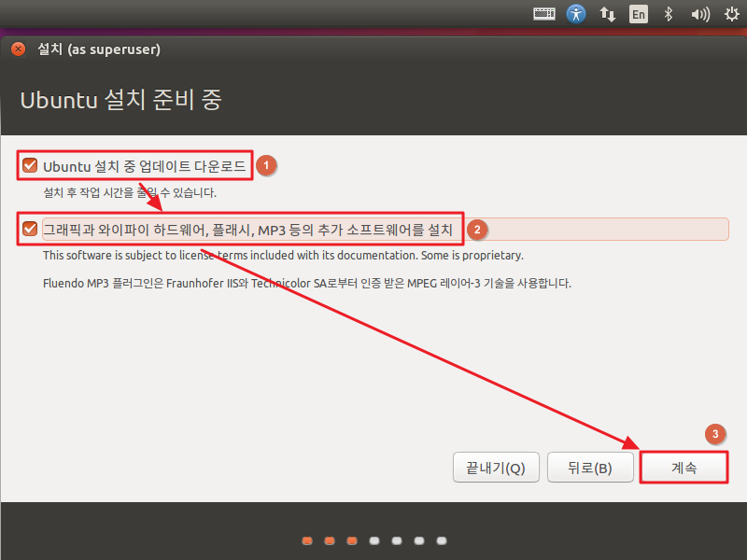Image resolution: width=747 pixels, height=560 pixels.
Task: Open the sound volume indicator
Action: (x=700, y=14)
